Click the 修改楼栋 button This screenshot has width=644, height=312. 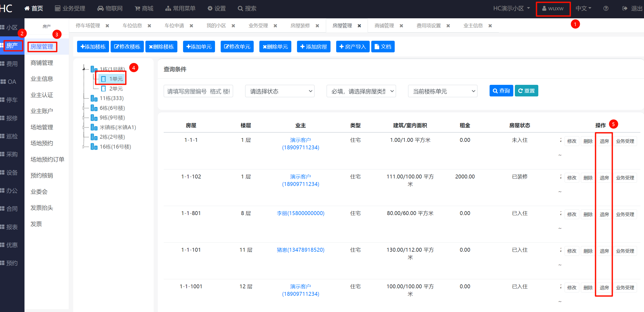(127, 47)
